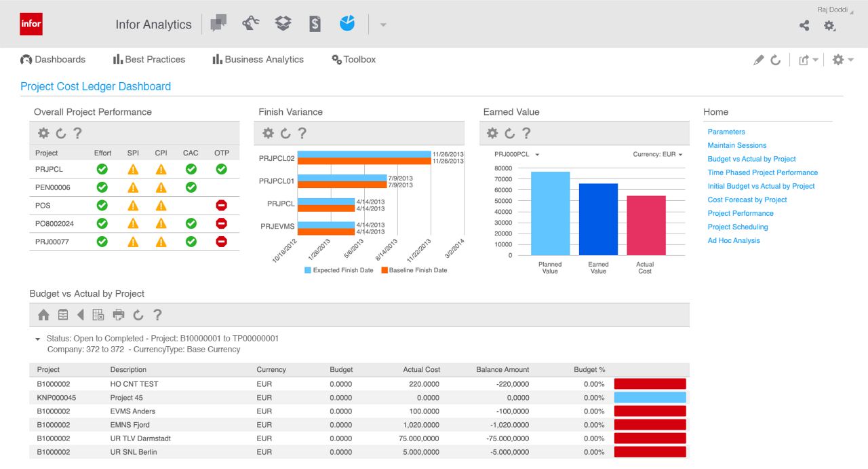The height and width of the screenshot is (469, 868).
Task: Click the red OTP status icon for POS
Action: click(221, 205)
